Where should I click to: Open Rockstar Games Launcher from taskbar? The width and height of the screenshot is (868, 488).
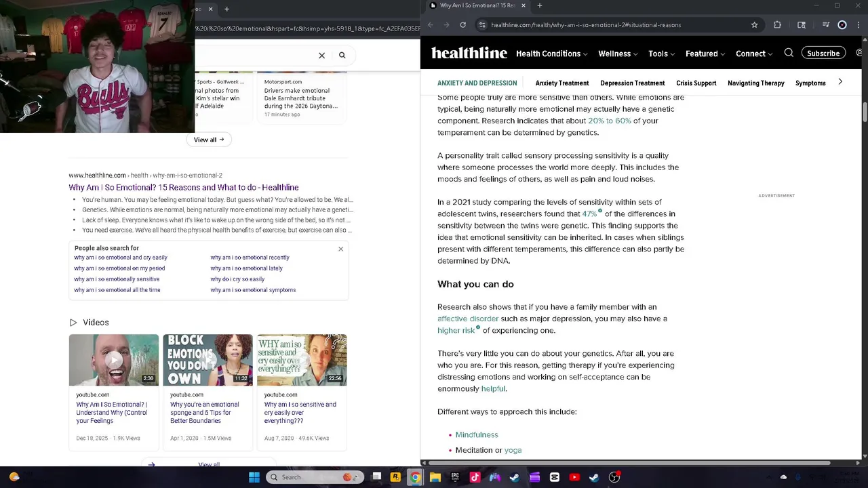[x=395, y=477]
